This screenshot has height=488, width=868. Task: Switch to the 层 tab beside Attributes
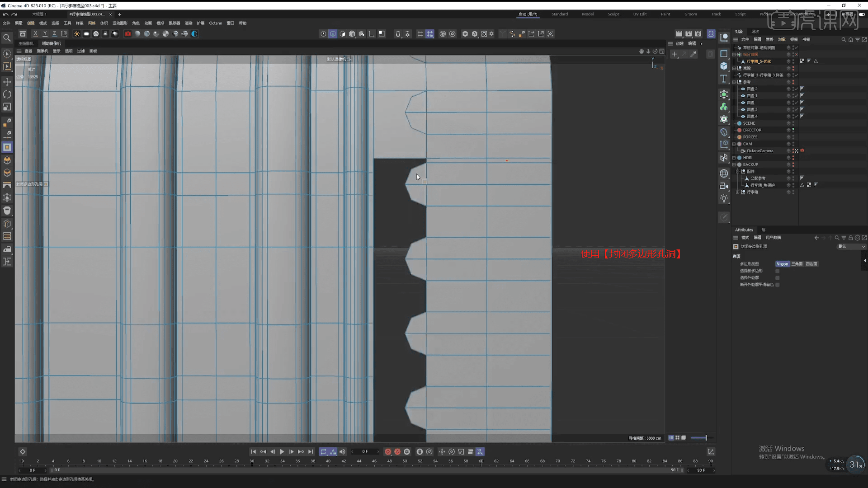point(764,230)
